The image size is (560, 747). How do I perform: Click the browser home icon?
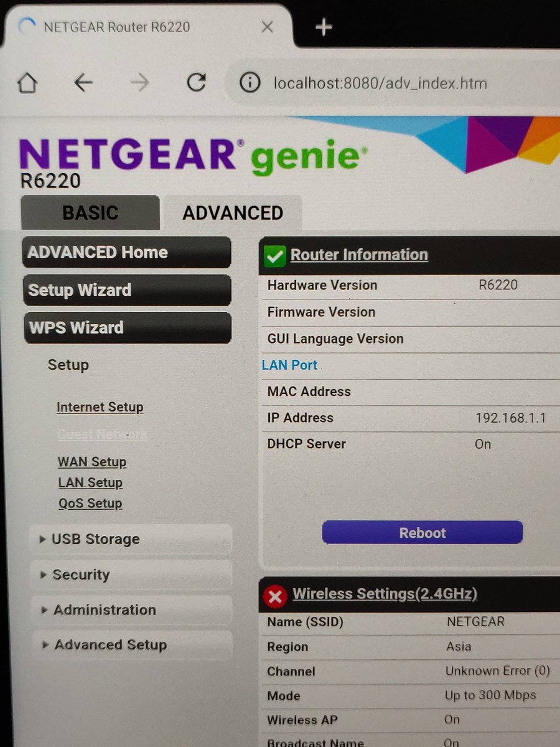click(x=27, y=83)
